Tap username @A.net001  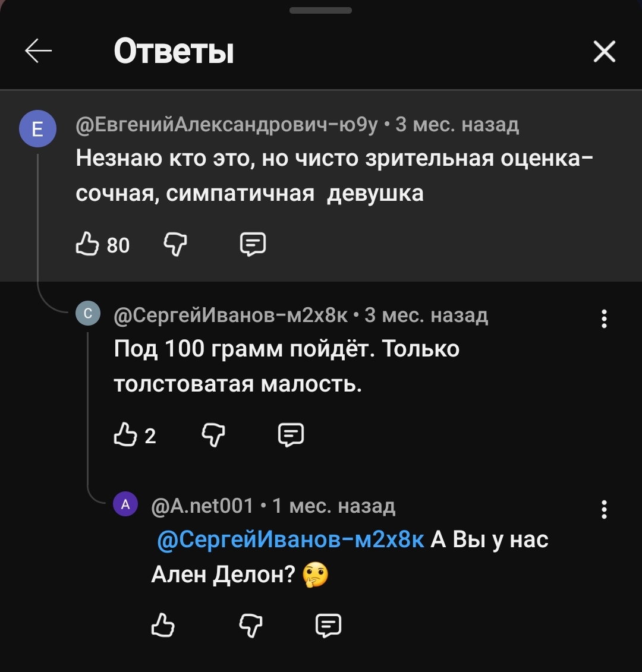[x=203, y=506]
